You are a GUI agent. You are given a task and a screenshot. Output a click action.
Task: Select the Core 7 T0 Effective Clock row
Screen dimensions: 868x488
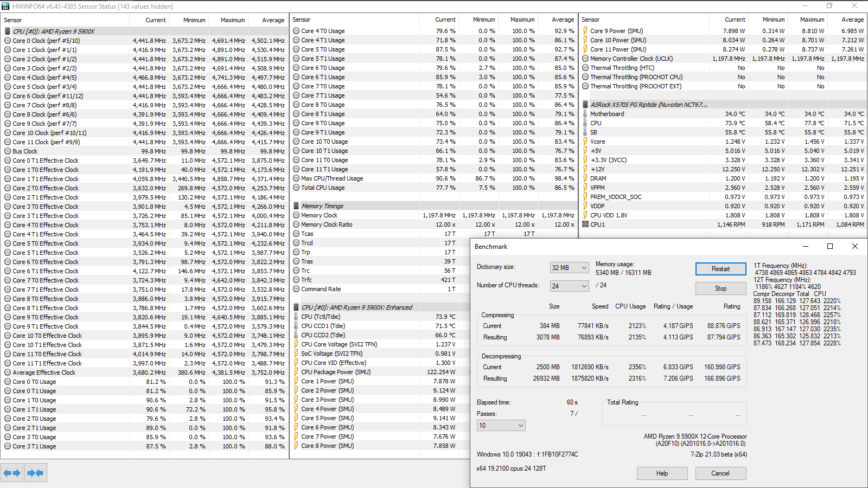point(144,280)
